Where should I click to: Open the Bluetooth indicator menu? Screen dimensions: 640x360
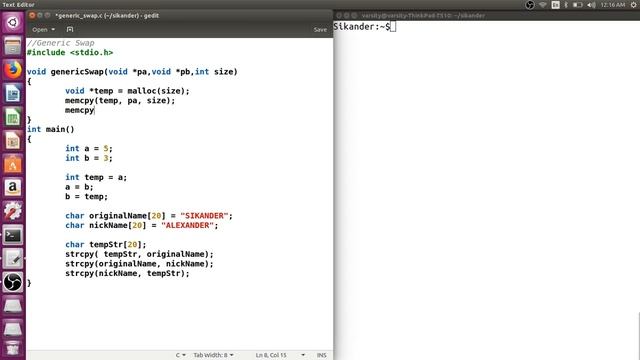pos(566,4)
